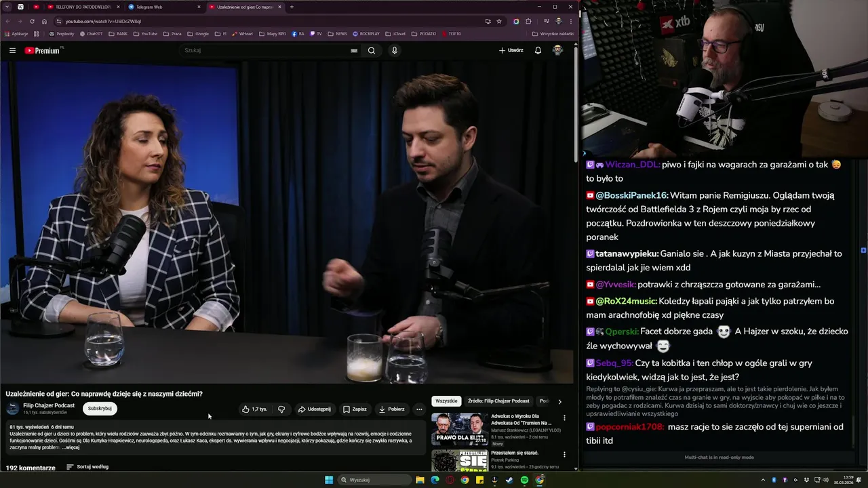Screen dimensions: 868x488
Task: Open Spotify from taskbar
Action: point(524,480)
